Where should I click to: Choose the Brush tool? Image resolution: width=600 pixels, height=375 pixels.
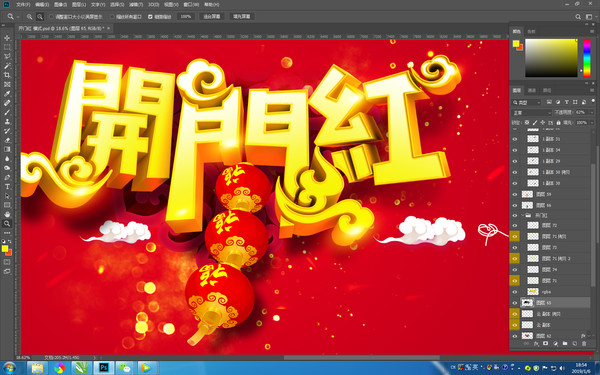pos(7,112)
